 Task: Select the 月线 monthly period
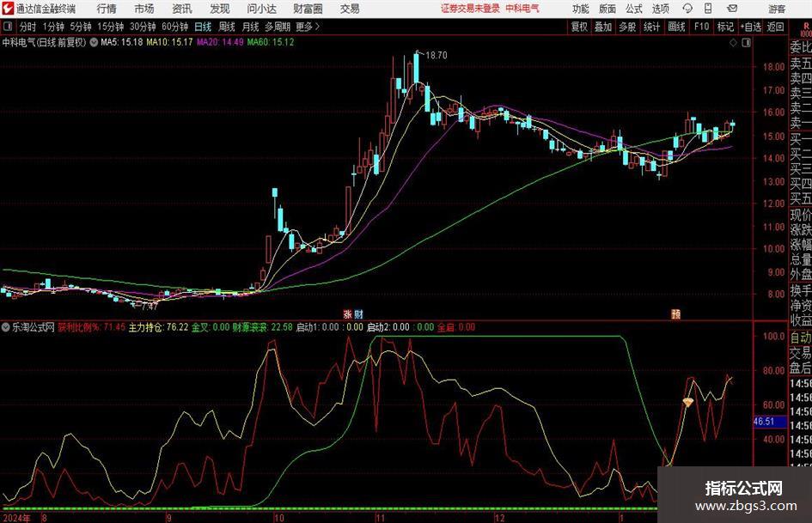click(250, 27)
